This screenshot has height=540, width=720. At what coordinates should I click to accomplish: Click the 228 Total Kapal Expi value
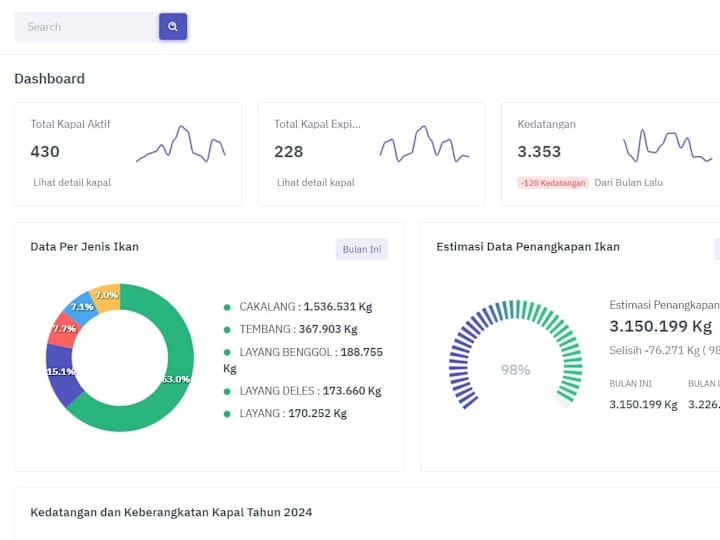pos(288,152)
